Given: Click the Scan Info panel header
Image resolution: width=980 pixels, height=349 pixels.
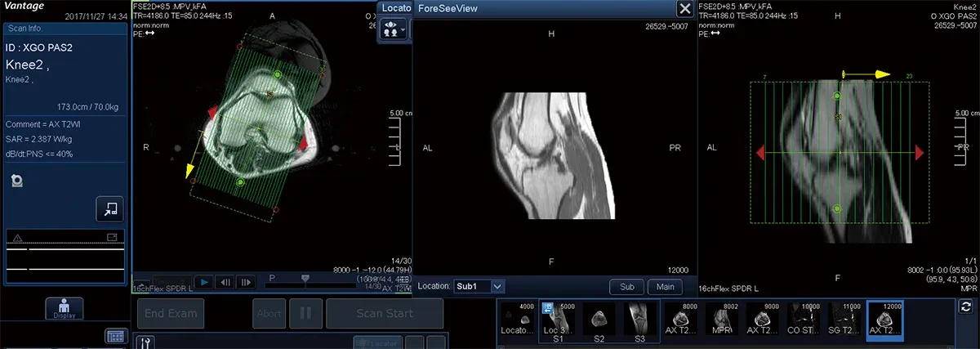Looking at the screenshot, I should pyautogui.click(x=65, y=28).
